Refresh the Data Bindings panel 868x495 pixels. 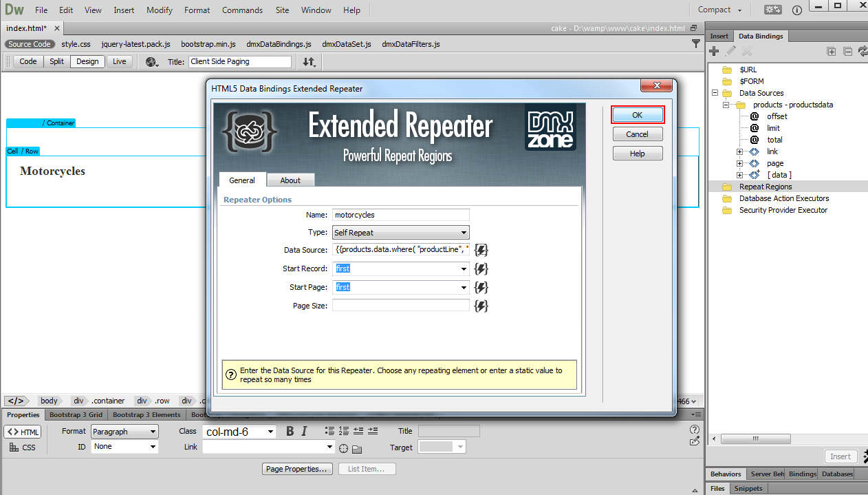coord(862,51)
